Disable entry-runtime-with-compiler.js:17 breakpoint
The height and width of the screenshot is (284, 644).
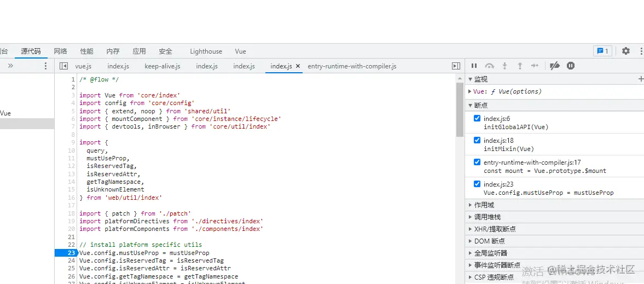click(x=477, y=162)
